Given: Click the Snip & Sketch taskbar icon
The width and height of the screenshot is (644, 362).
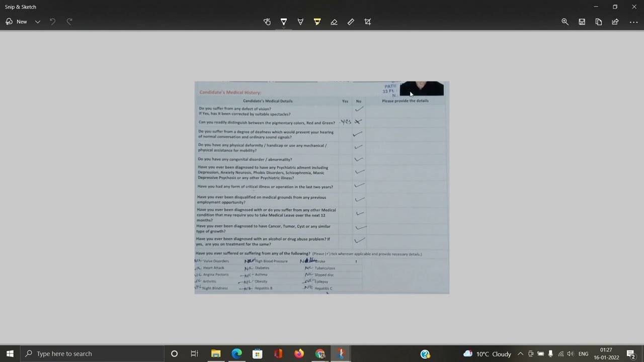Looking at the screenshot, I should 341,353.
